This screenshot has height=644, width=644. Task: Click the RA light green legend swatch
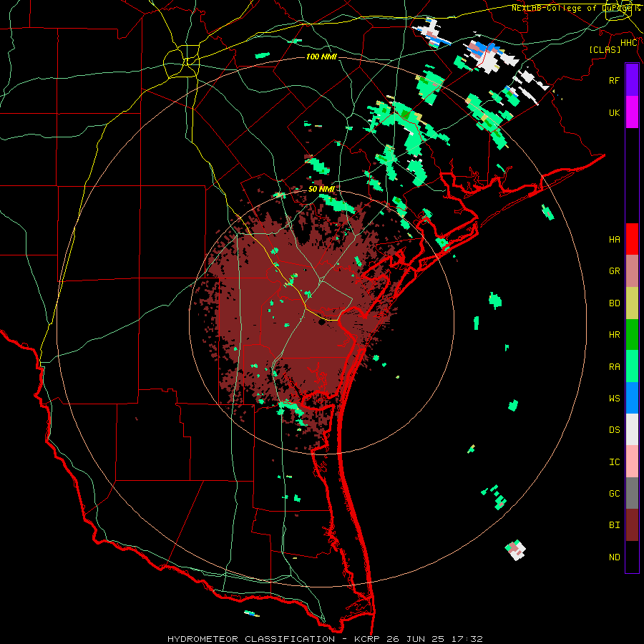point(632,366)
